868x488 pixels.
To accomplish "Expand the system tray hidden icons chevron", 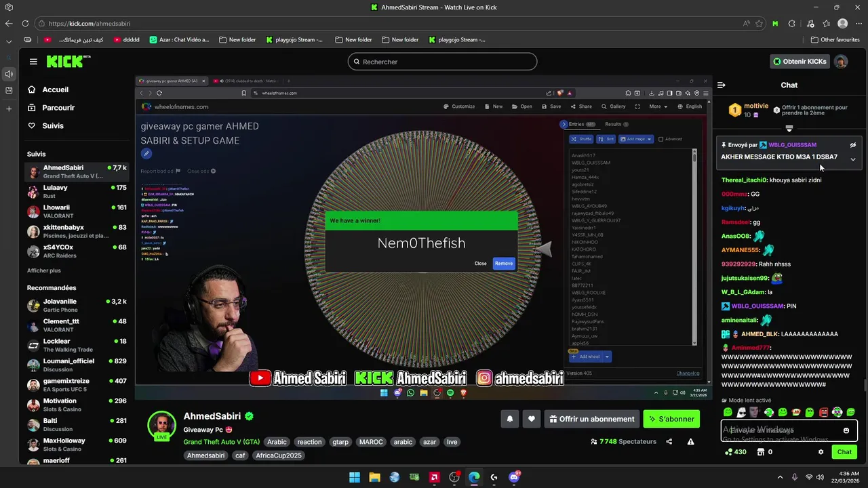I will point(780,477).
